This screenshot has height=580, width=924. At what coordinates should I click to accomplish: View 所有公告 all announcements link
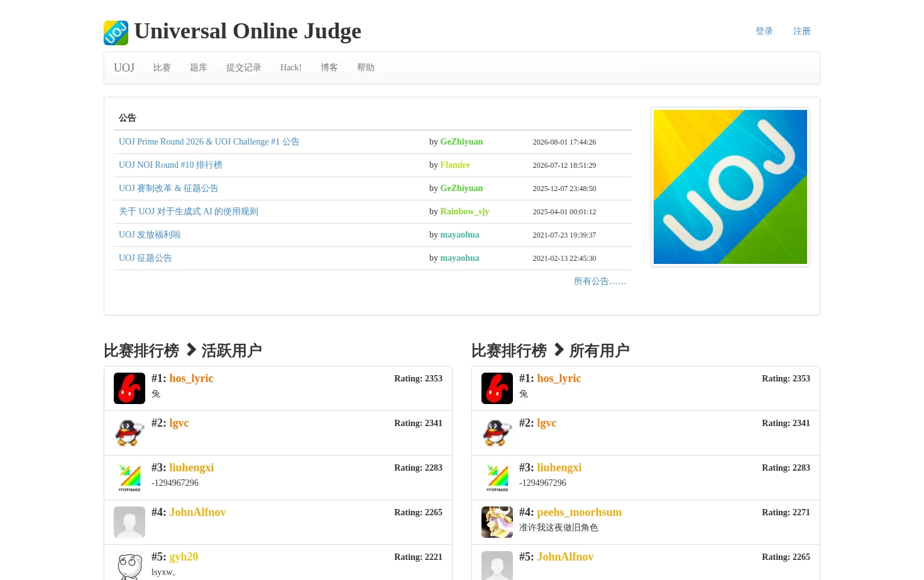point(600,281)
